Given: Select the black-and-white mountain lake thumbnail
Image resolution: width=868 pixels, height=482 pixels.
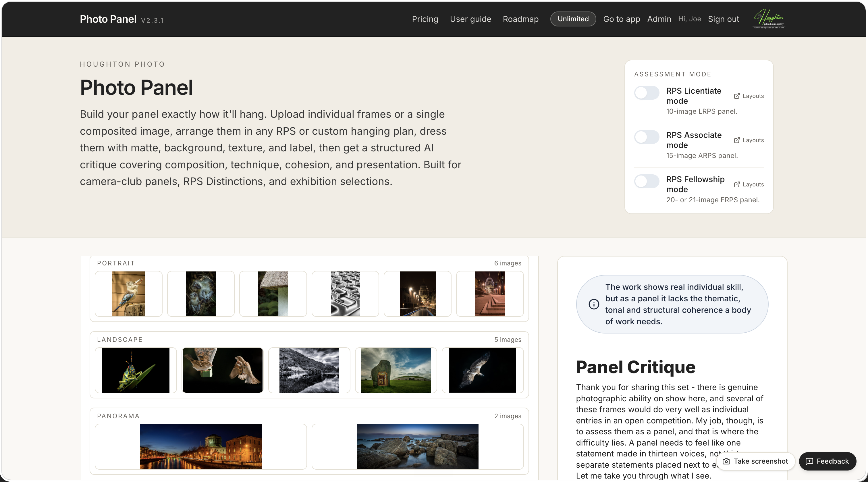Looking at the screenshot, I should [x=309, y=370].
